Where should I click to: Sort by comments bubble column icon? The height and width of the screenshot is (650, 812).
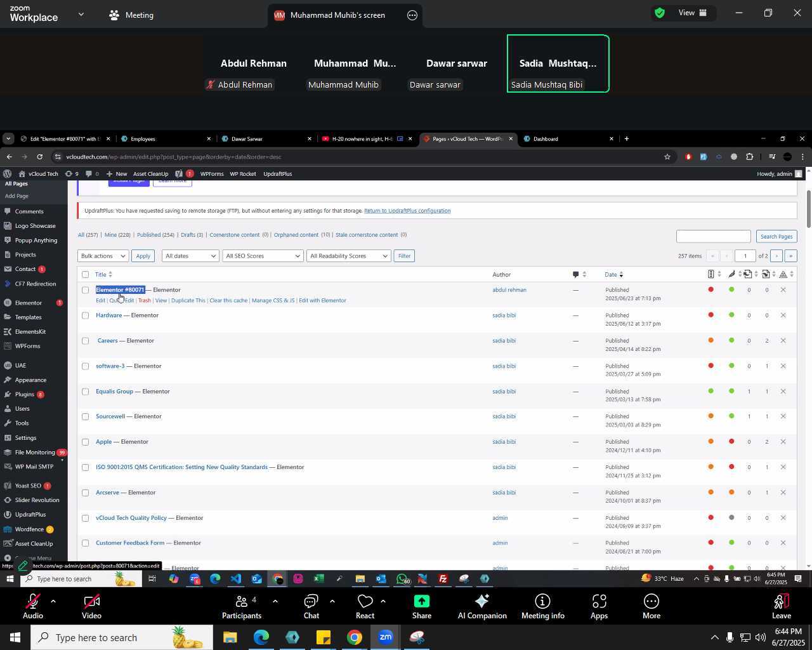[576, 275]
